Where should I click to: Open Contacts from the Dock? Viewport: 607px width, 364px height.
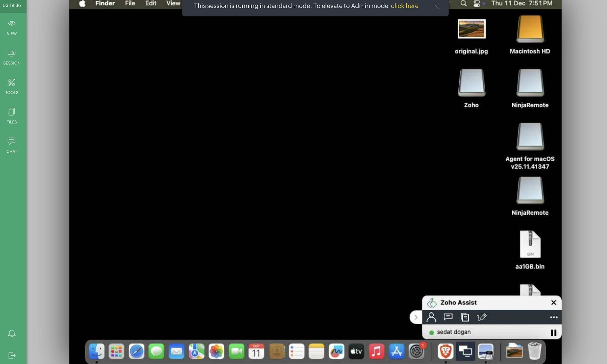[x=277, y=352]
